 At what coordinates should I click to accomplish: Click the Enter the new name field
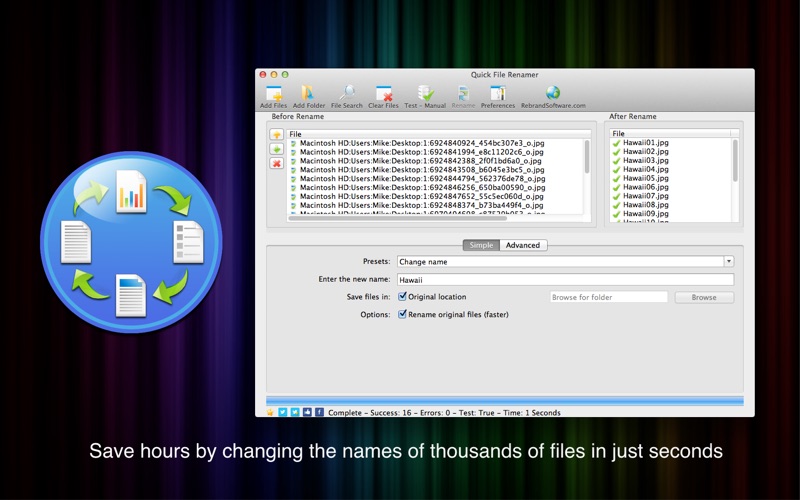[x=565, y=280]
